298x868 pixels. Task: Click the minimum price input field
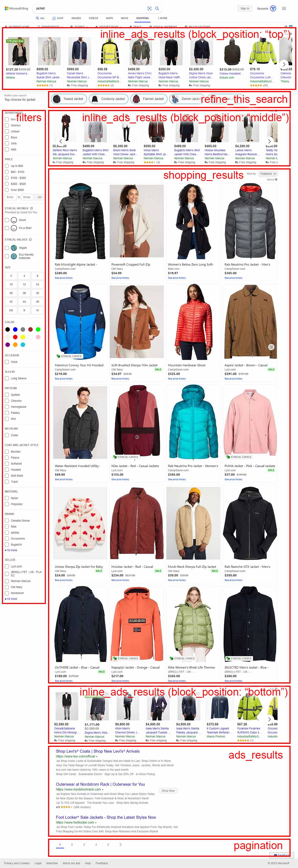[10, 197]
